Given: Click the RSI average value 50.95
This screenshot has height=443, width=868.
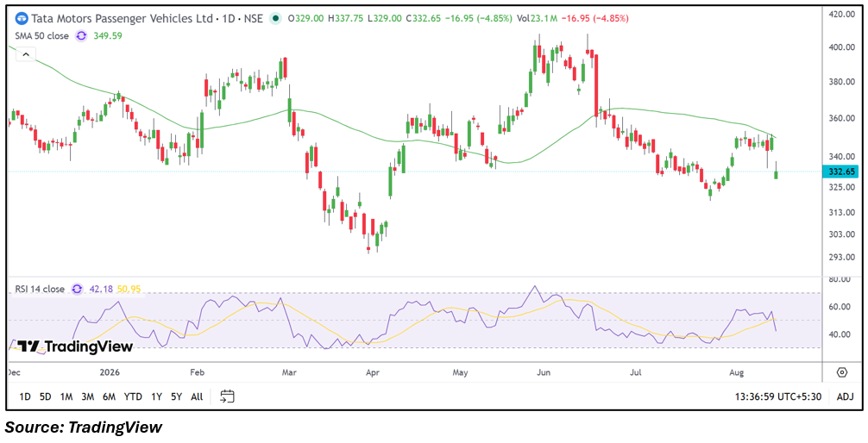Looking at the screenshot, I should click(128, 289).
